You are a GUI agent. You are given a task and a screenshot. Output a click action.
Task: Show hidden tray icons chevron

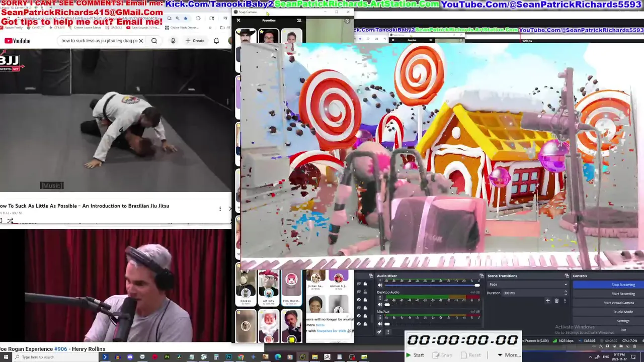(x=590, y=357)
